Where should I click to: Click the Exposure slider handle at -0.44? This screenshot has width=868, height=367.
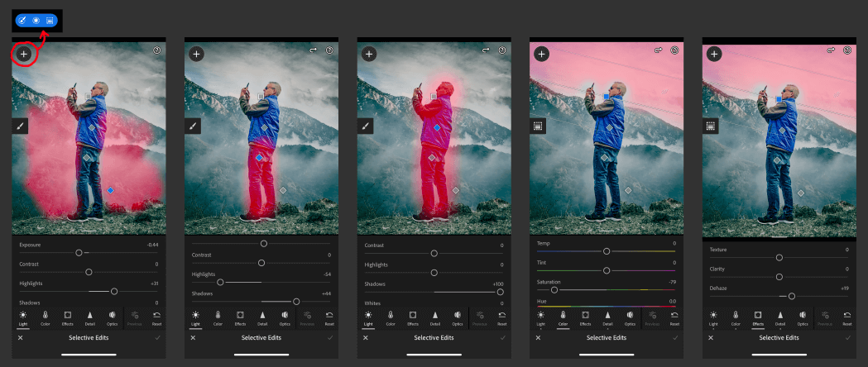pyautogui.click(x=79, y=253)
